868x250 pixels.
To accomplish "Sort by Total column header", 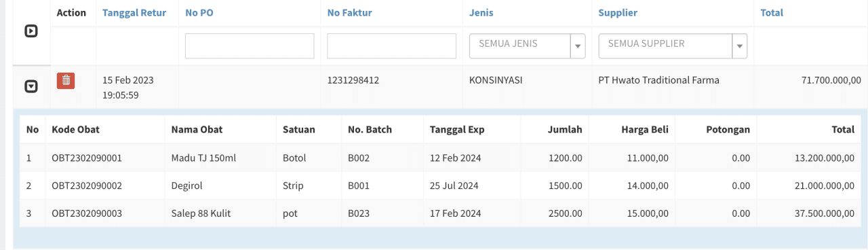I will click(772, 13).
